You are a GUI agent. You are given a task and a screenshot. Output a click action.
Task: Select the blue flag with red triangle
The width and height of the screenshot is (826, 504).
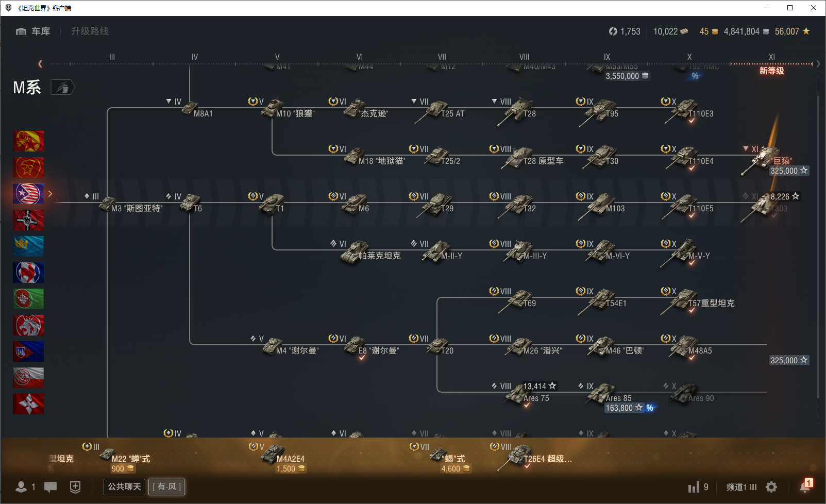[x=28, y=351]
